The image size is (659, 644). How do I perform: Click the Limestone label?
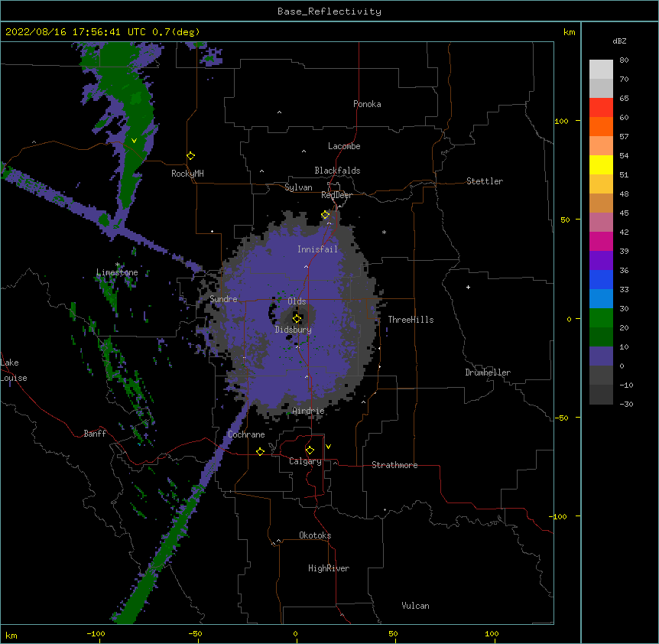[x=117, y=272]
